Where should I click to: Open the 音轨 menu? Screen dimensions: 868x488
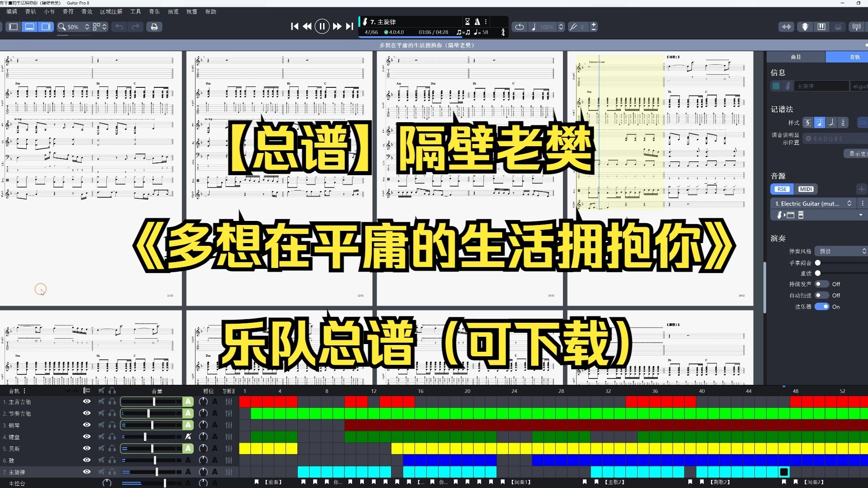coord(31,12)
